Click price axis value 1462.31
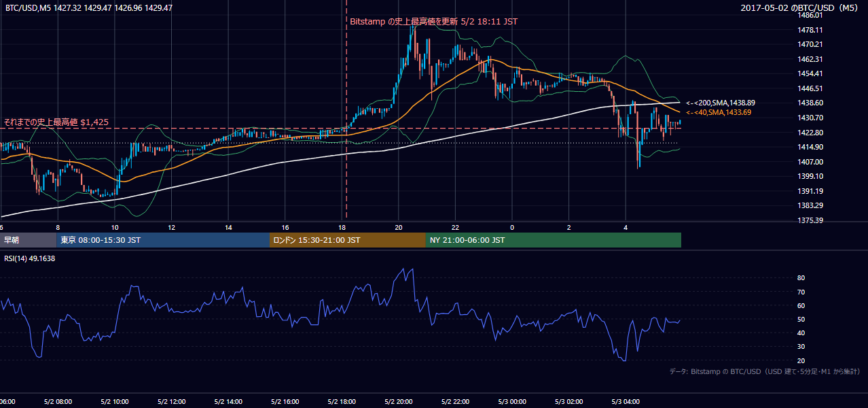The image size is (868, 408). pyautogui.click(x=811, y=59)
